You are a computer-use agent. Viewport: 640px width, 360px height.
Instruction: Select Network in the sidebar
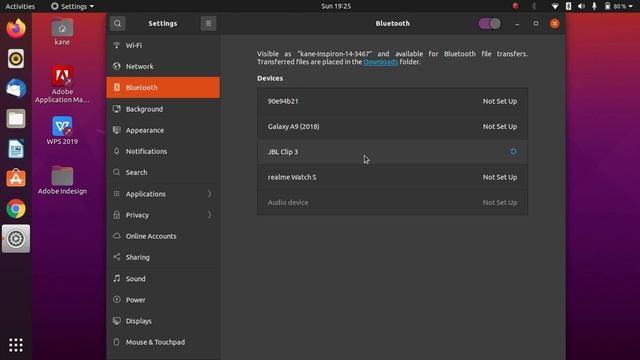tap(163, 66)
